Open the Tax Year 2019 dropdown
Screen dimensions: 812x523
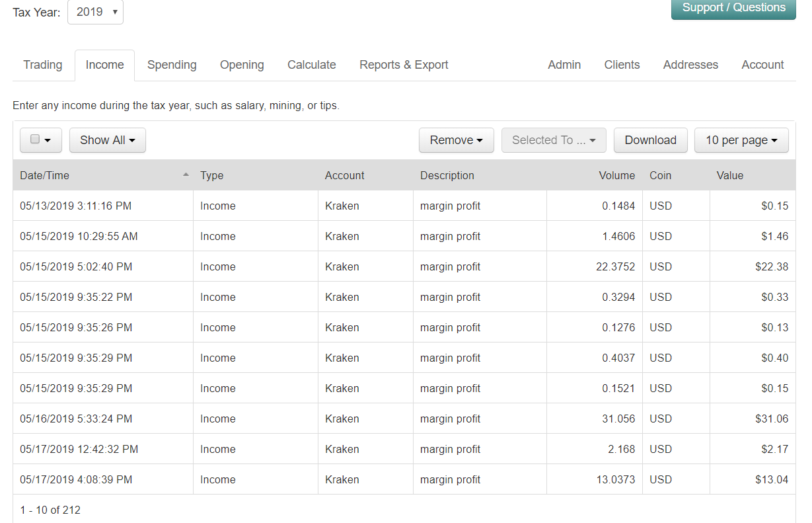click(x=95, y=12)
